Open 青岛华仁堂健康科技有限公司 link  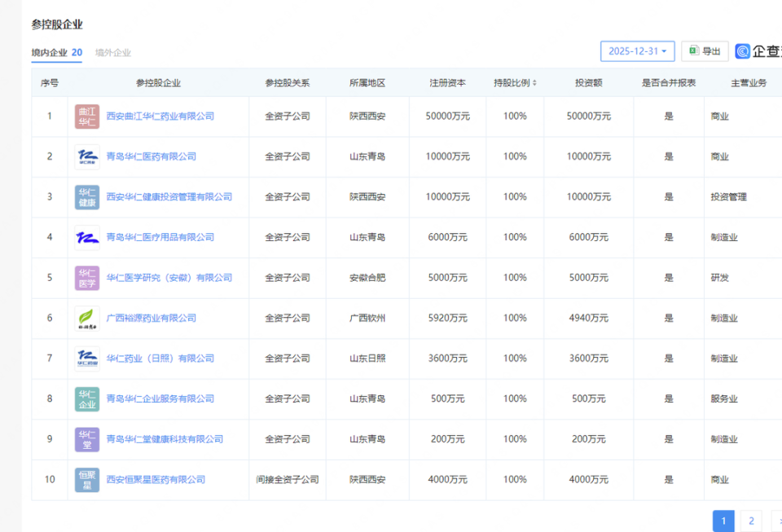click(x=165, y=439)
